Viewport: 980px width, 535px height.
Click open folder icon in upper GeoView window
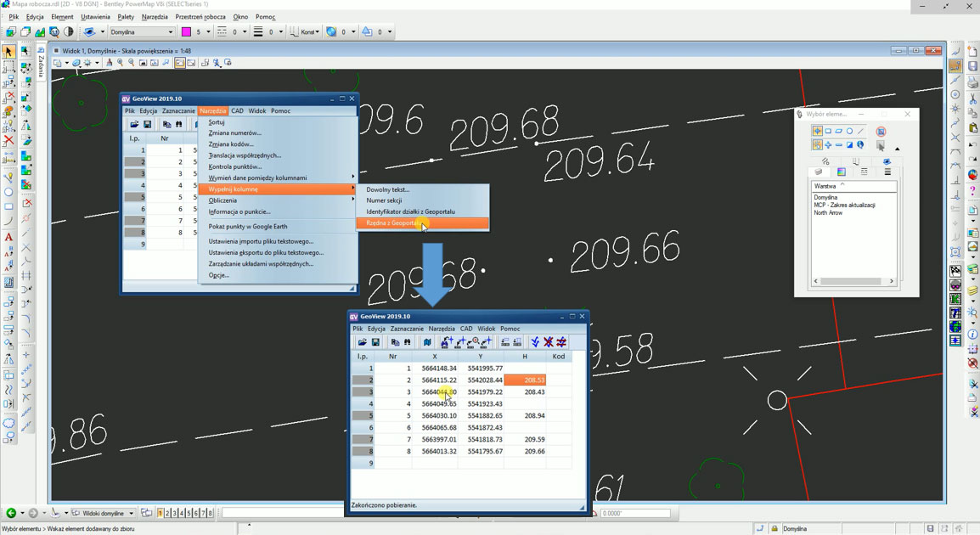133,124
